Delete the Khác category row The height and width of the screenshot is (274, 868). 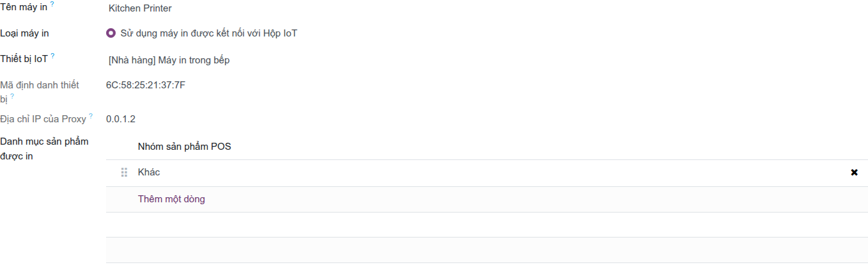click(x=854, y=173)
